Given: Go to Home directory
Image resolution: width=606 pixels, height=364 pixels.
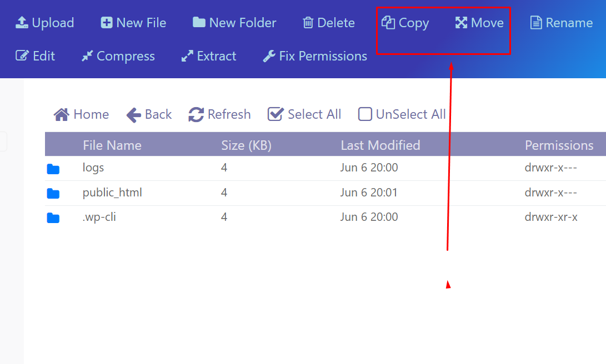Looking at the screenshot, I should (81, 114).
